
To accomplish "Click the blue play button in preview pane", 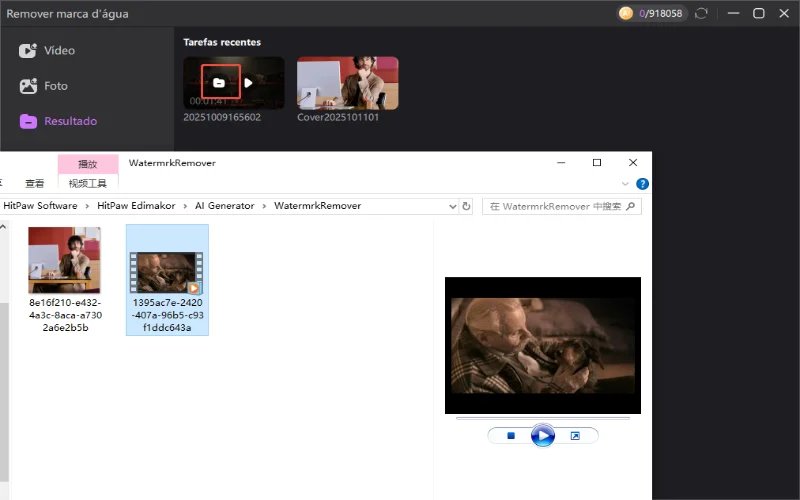I will coord(542,436).
